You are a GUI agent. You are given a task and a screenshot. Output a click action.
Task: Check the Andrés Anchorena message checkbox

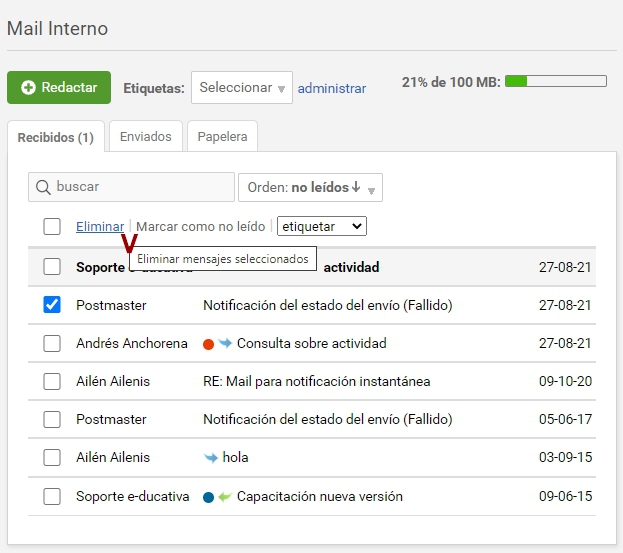tap(52, 343)
